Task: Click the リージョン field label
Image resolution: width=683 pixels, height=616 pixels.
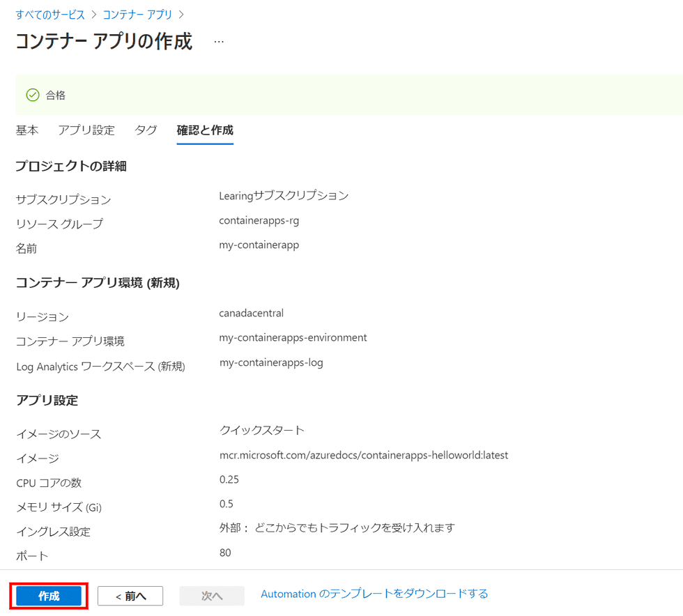Action: [43, 317]
